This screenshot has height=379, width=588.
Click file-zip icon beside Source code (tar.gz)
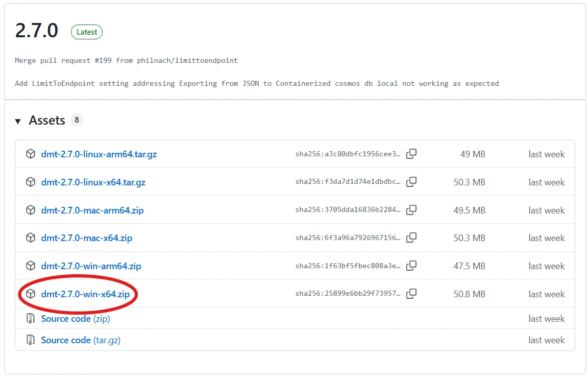point(31,340)
